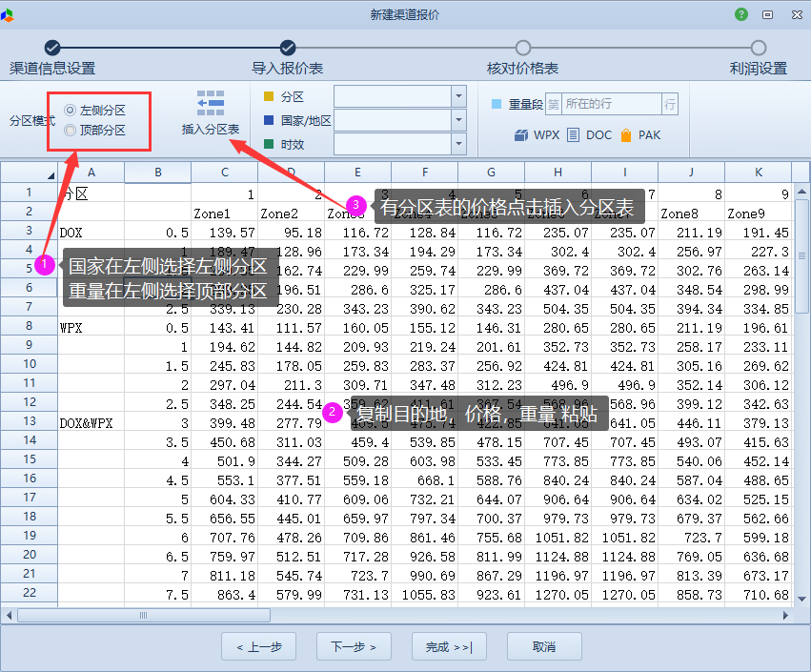Open the 国家/地区 dropdown
811x672 pixels.
click(458, 120)
